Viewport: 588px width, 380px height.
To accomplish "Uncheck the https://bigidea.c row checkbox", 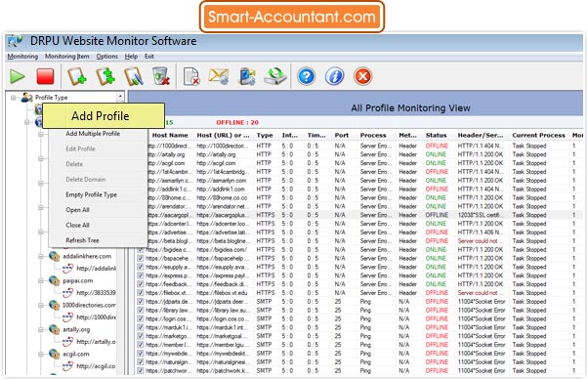I will pos(141,249).
